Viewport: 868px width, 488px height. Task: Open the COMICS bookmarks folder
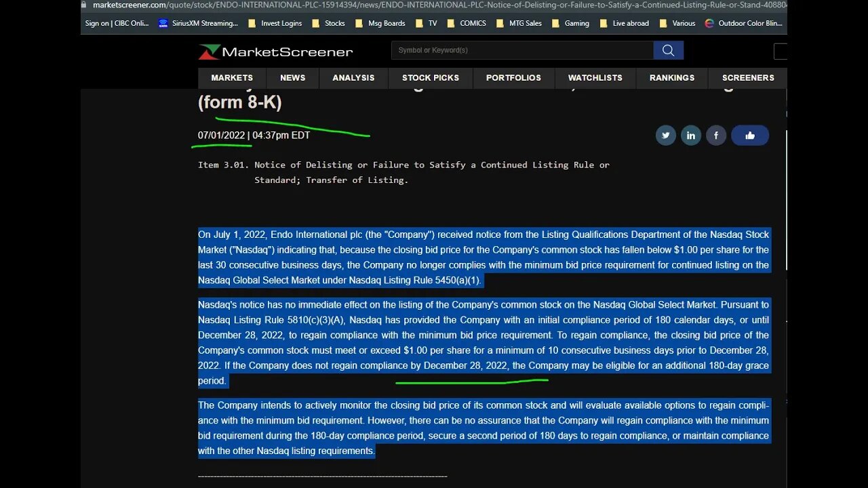467,23
